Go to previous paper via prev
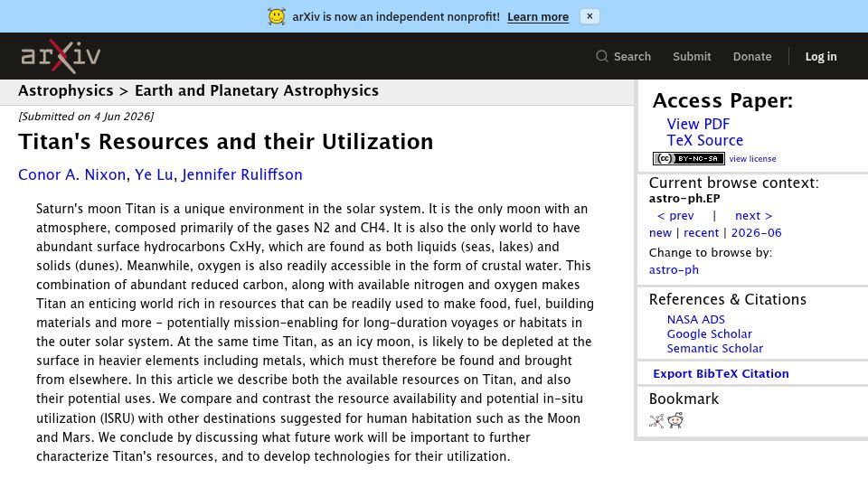The width and height of the screenshot is (868, 488). point(675,216)
